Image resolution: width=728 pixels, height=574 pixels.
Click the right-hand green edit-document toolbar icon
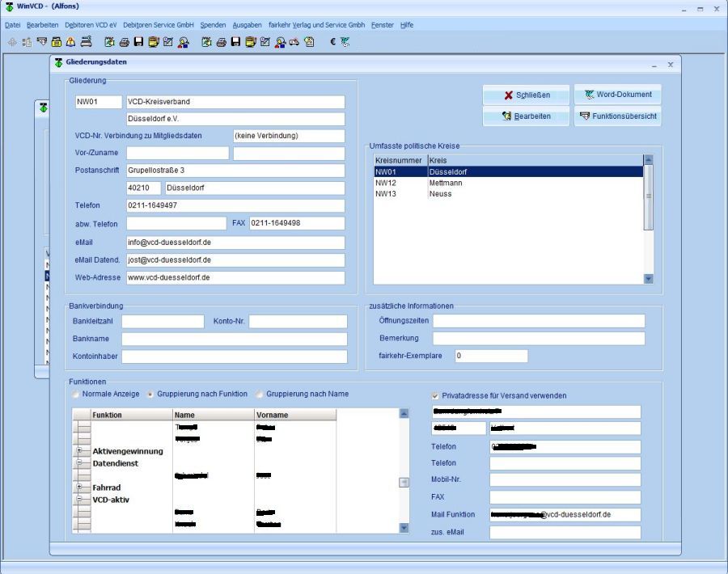pyautogui.click(x=206, y=42)
